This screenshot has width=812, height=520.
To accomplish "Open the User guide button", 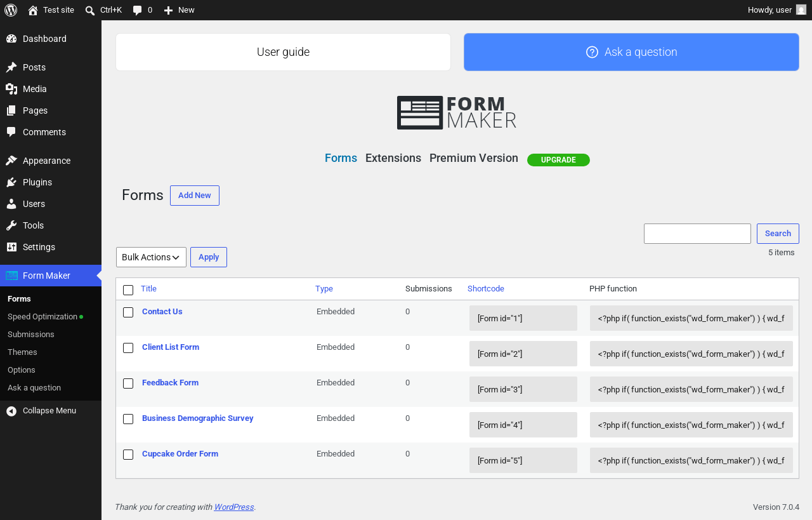I will click(x=283, y=52).
